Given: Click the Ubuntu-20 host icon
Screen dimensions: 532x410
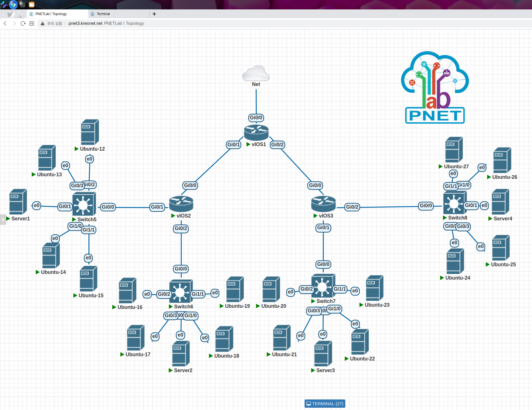Looking at the screenshot, I should (x=271, y=289).
